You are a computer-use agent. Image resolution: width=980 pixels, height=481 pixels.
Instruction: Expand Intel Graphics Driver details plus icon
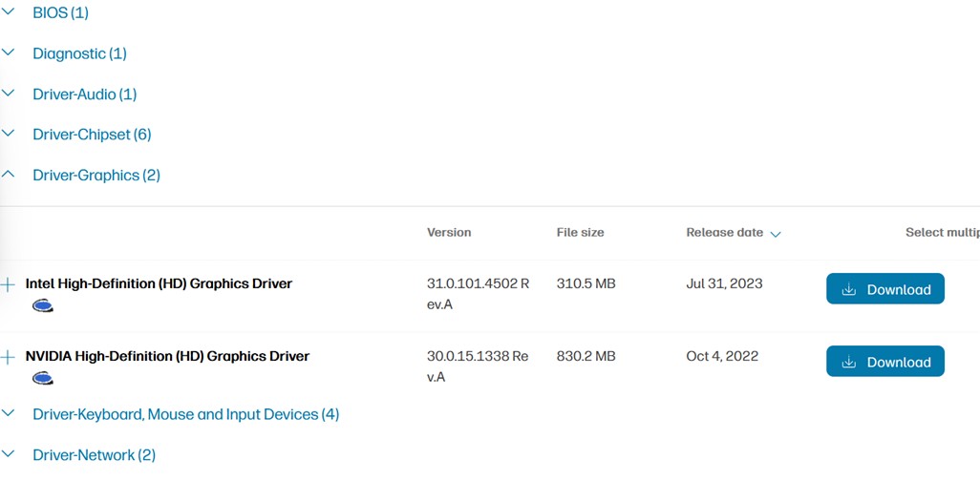click(8, 284)
